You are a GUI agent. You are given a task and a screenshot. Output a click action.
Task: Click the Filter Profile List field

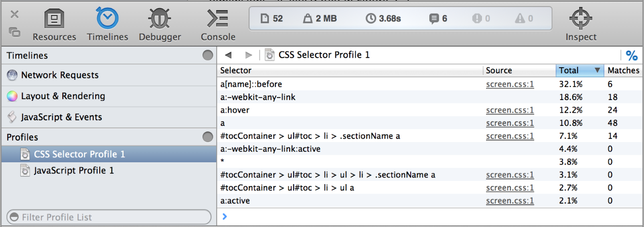pyautogui.click(x=108, y=217)
